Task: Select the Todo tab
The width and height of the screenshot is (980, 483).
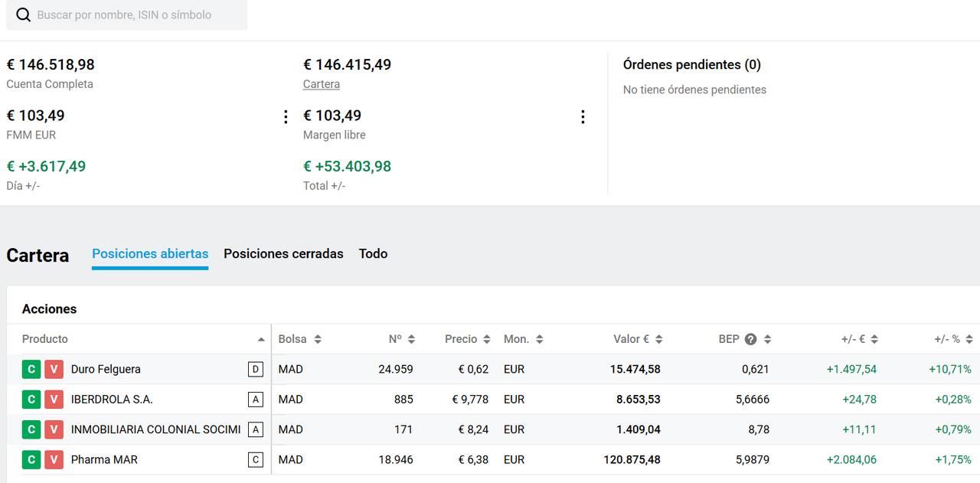Action: point(373,253)
